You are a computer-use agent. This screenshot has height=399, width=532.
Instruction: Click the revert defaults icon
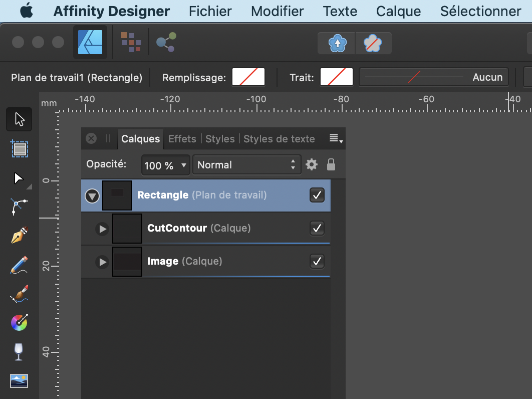coord(373,44)
